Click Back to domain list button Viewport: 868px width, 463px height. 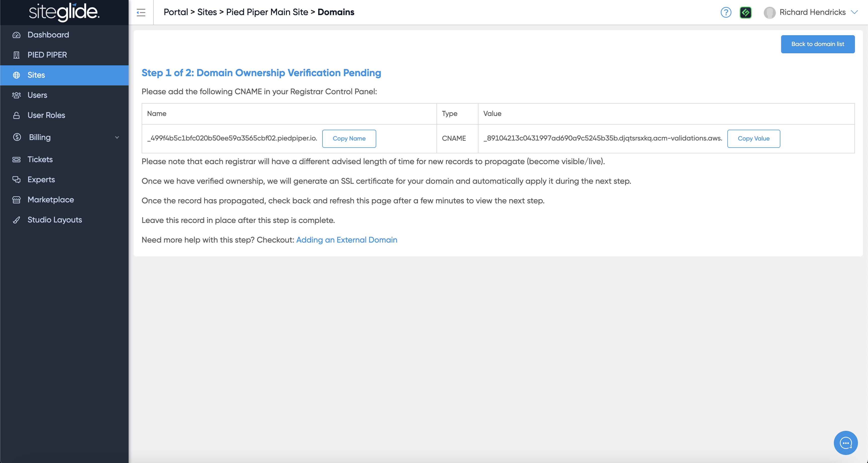coord(818,44)
